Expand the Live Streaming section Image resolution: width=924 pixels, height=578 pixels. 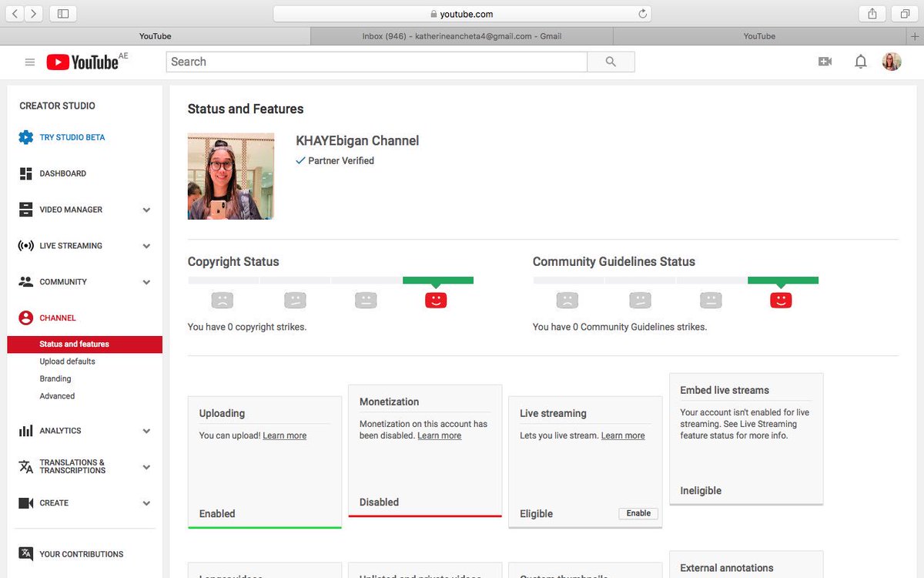pos(146,246)
